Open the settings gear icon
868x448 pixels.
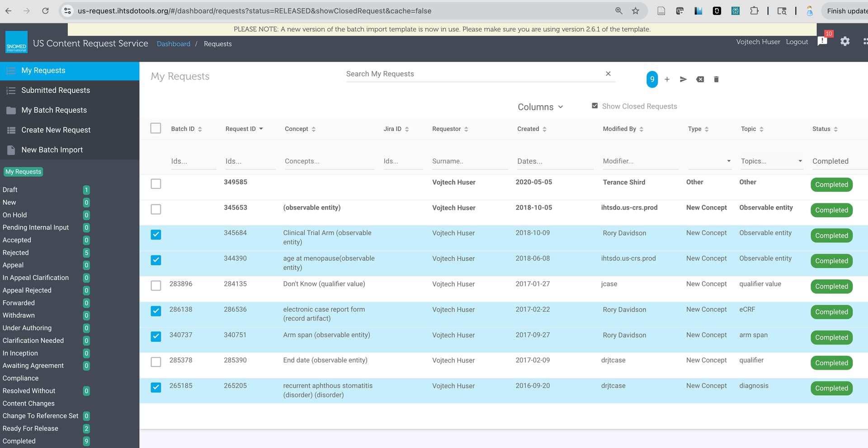pyautogui.click(x=844, y=42)
